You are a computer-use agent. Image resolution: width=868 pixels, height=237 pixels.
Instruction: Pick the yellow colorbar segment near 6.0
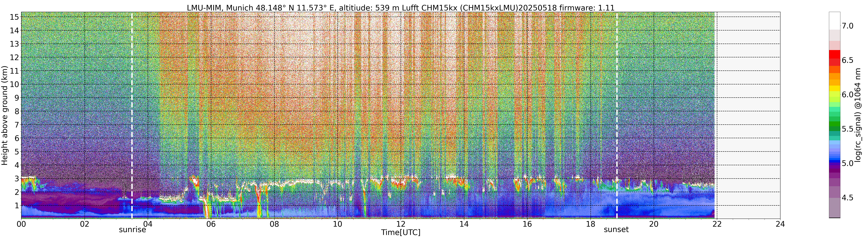point(835,89)
